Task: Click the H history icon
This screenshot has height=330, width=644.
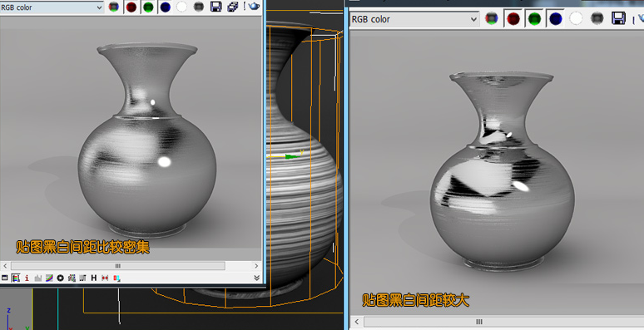Action: point(94,278)
